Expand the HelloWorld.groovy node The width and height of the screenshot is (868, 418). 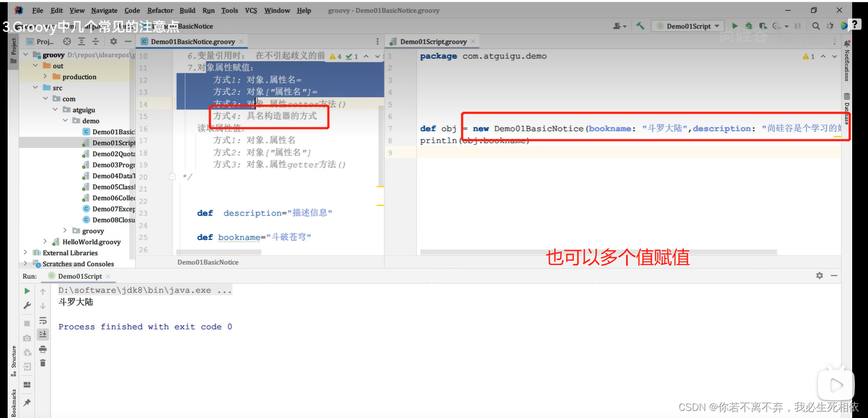45,242
